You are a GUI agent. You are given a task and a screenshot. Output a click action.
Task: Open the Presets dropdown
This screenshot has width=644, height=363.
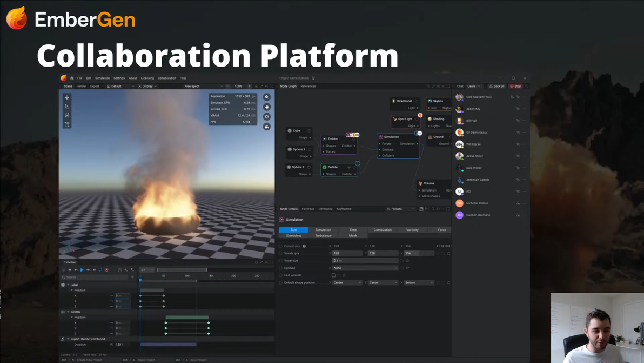400,209
